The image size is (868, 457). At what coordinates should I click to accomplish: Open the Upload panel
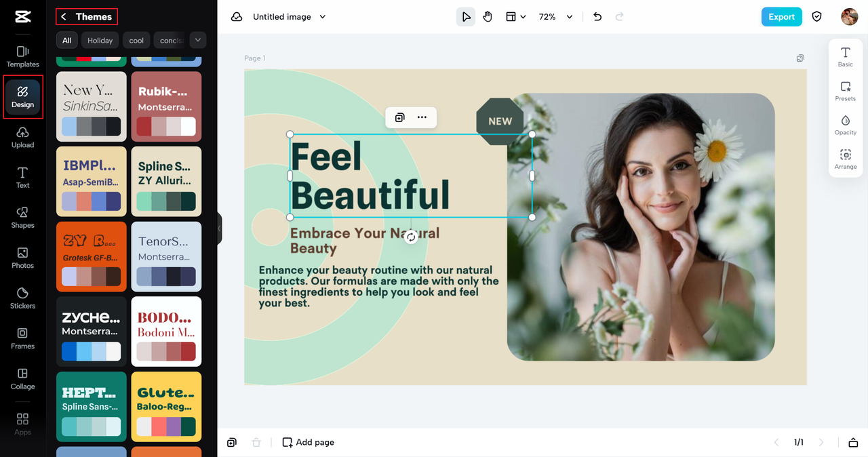click(22, 137)
